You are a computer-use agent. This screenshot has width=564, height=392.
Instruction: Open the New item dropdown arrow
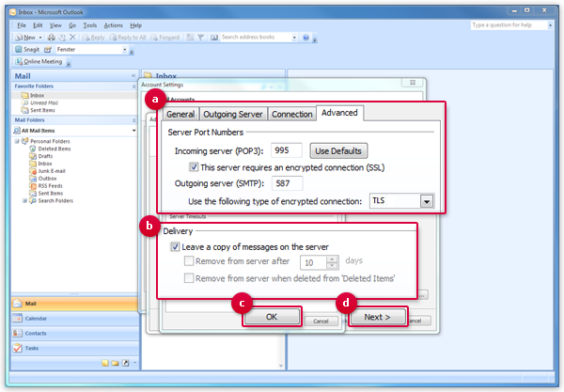(40, 38)
